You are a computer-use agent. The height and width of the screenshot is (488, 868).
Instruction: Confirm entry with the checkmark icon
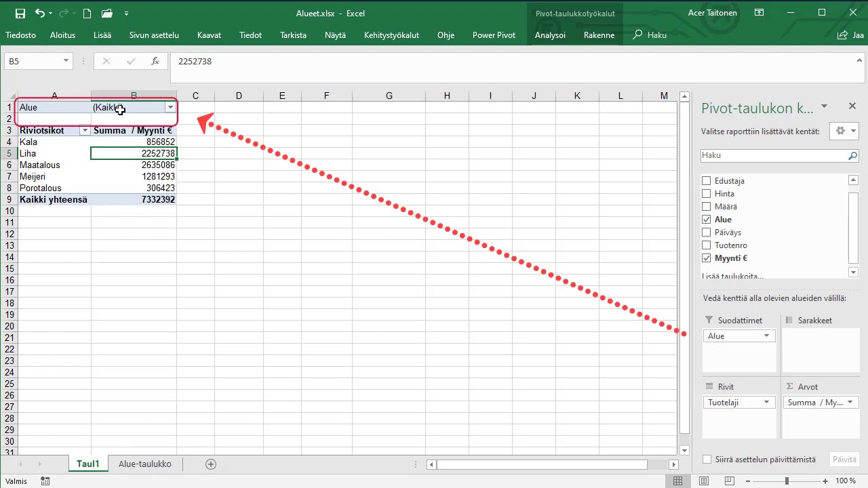[131, 61]
